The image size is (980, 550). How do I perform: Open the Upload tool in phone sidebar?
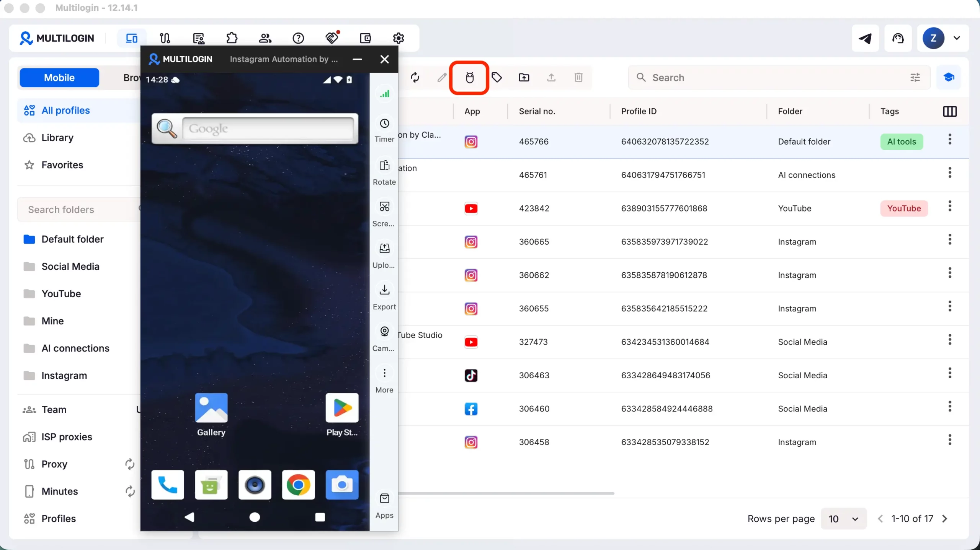tap(384, 255)
